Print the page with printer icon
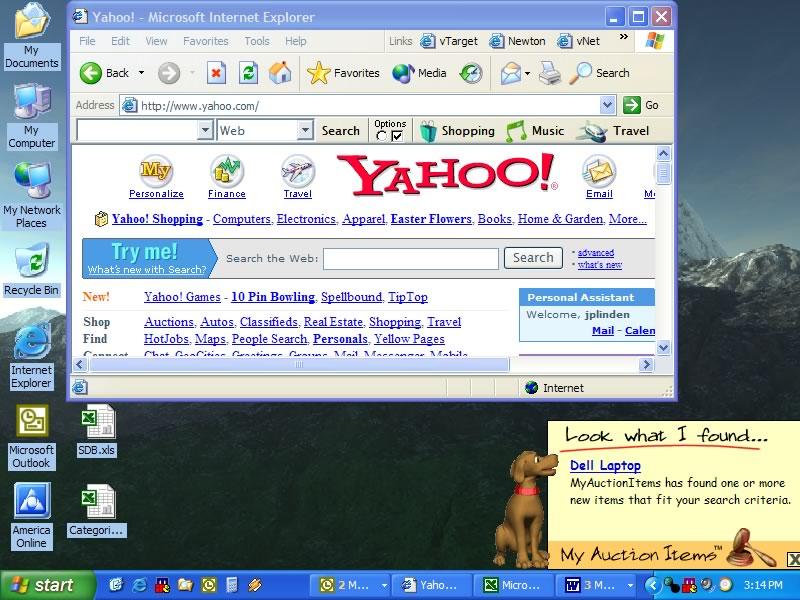This screenshot has width=800, height=600. (550, 73)
